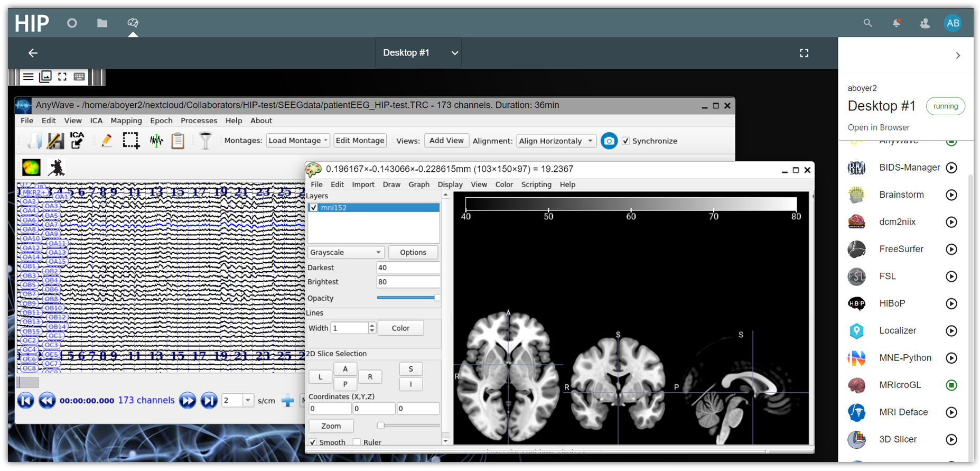Click the rewind button in AnyWave

47,400
